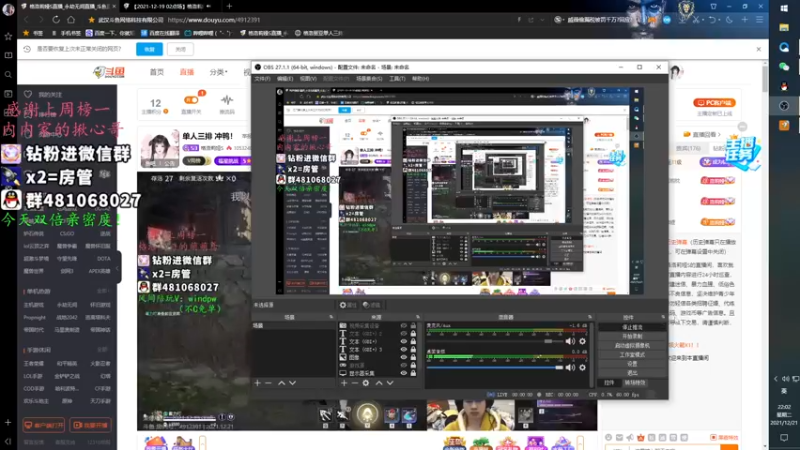The height and width of the screenshot is (450, 800).
Task: Mute the 麦克风/Aux audio channel
Action: click(570, 341)
